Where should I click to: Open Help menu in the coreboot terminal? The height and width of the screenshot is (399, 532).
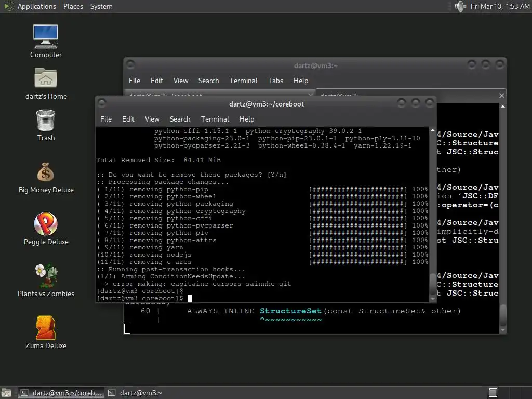247,119
